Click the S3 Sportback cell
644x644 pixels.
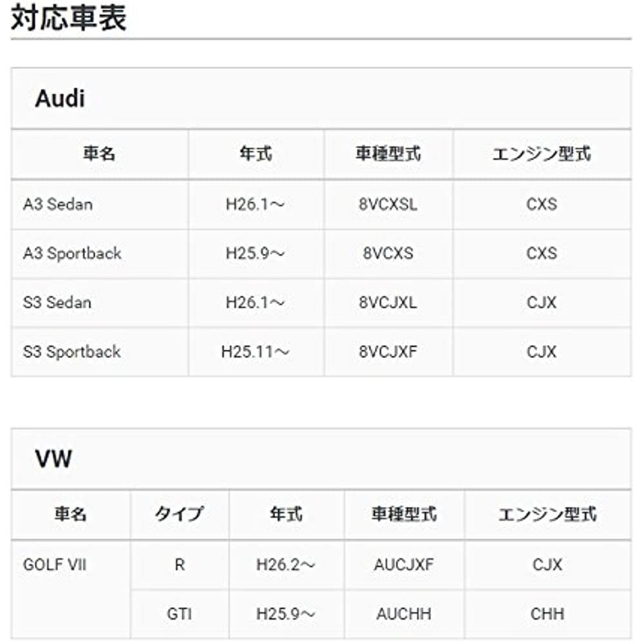72,352
